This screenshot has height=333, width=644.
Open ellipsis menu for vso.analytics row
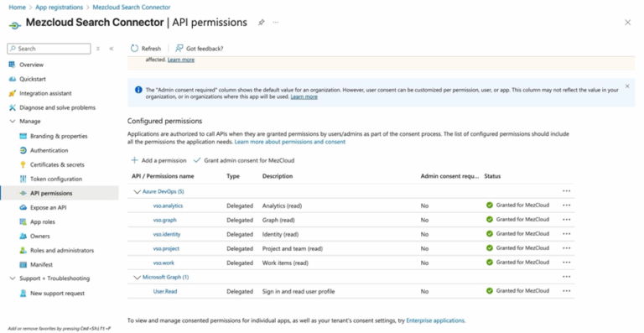[567, 206]
